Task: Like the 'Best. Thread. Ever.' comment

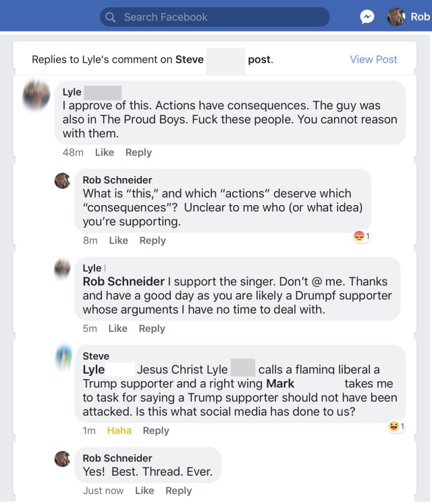Action: pyautogui.click(x=144, y=491)
